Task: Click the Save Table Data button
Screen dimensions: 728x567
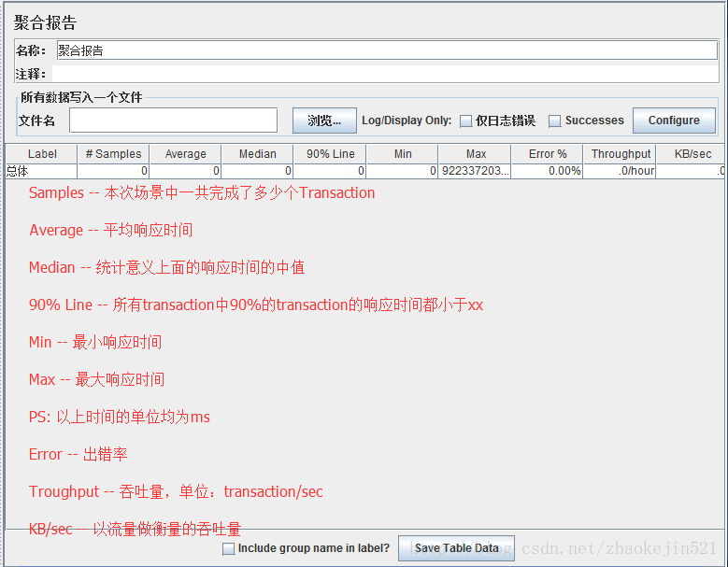Action: click(x=456, y=548)
